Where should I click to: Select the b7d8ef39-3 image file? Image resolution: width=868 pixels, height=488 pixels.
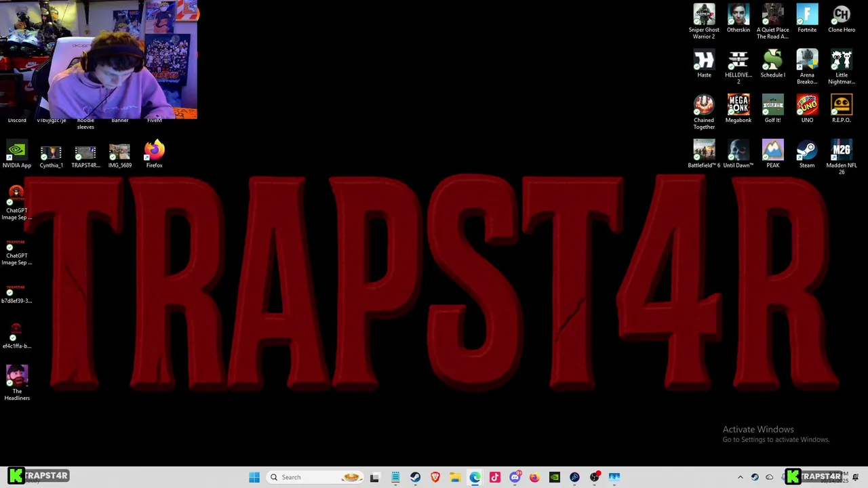[x=17, y=294]
